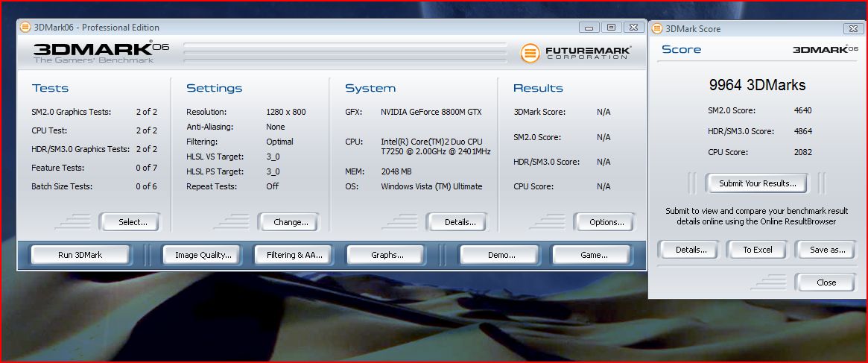
Task: Click the 3DMark06 title bar app icon
Action: click(x=25, y=27)
